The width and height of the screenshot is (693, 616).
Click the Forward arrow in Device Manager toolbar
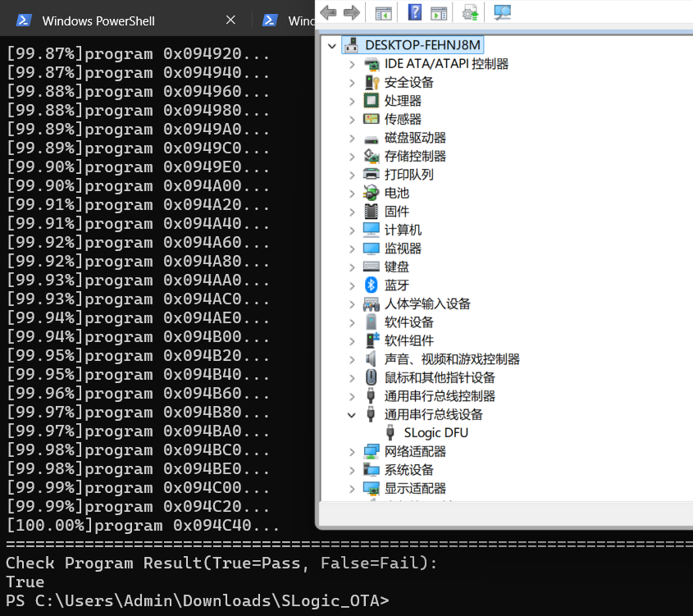351,12
